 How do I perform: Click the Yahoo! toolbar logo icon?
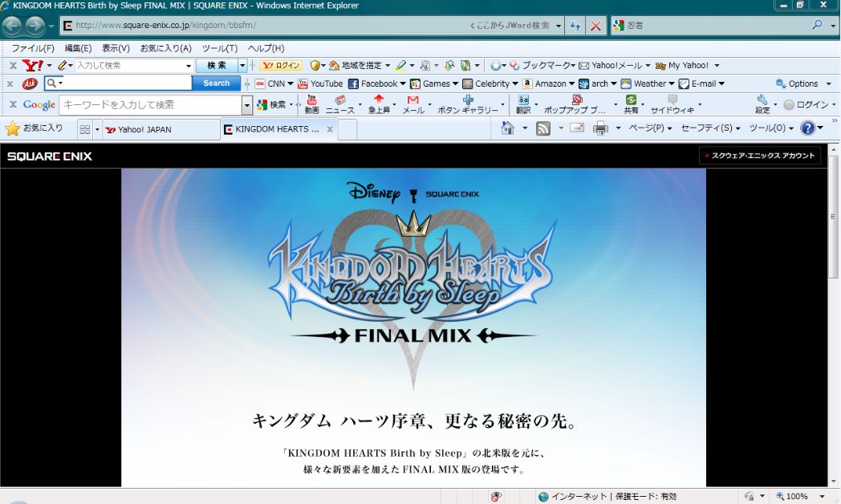[x=33, y=66]
